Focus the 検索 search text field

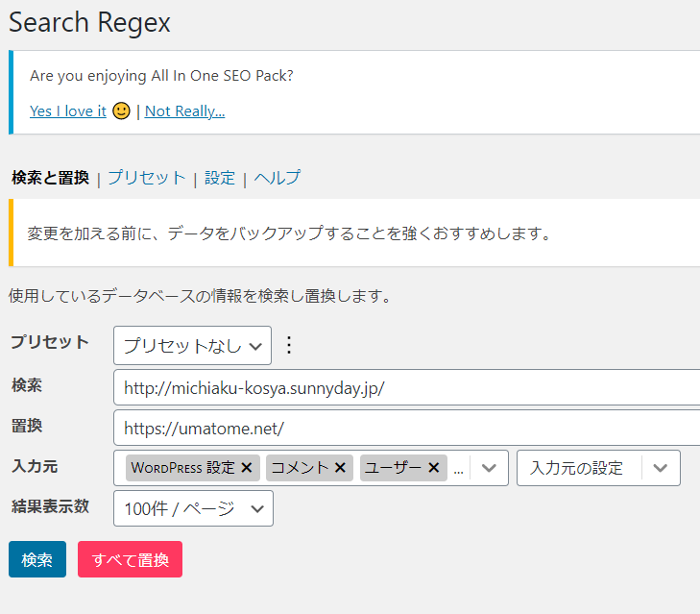403,388
